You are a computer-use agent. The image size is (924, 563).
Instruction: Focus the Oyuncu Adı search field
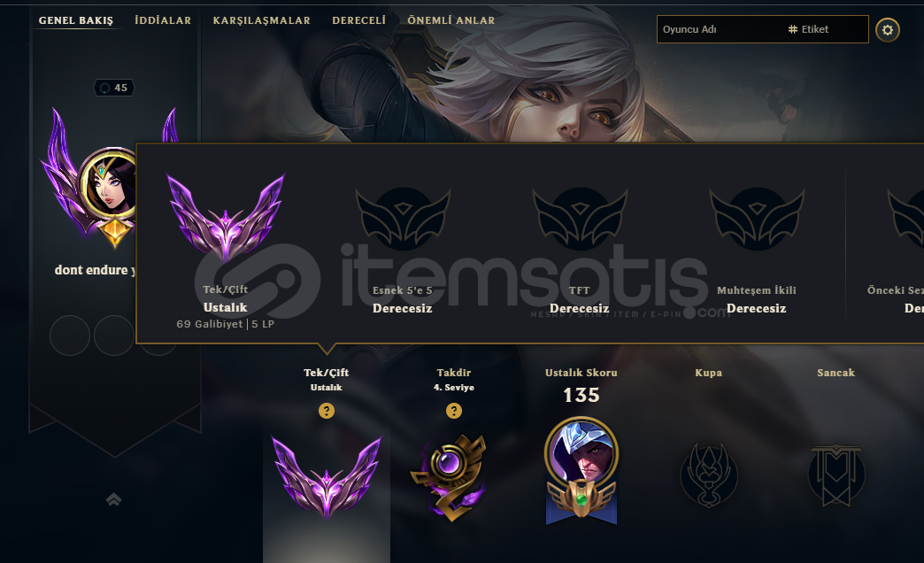[720, 29]
